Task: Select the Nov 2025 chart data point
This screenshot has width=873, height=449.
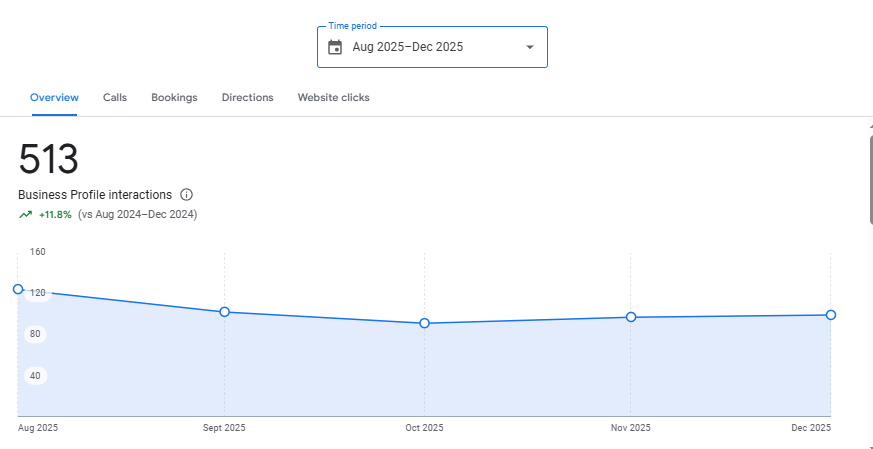Action: 631,317
